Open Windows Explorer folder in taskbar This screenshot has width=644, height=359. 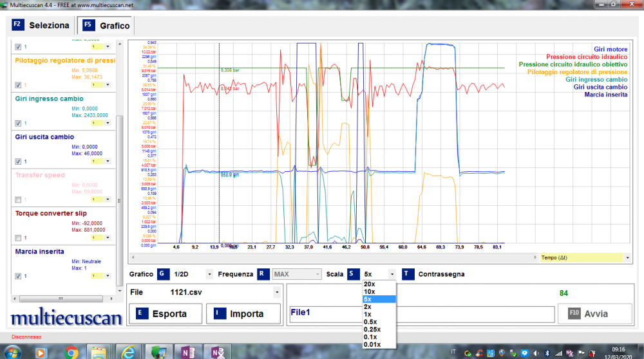(99, 351)
